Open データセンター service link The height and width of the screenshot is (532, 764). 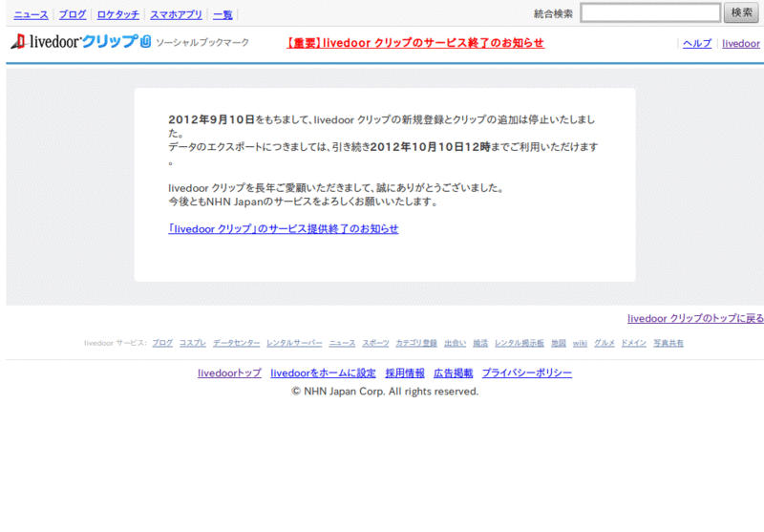point(236,343)
